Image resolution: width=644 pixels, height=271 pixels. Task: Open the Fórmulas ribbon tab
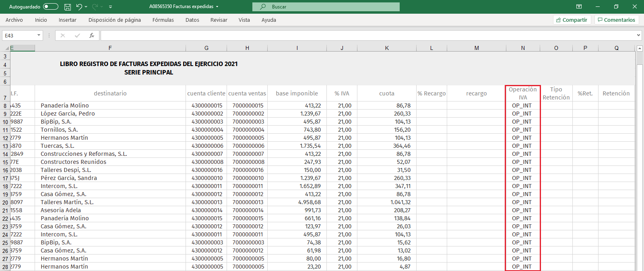pyautogui.click(x=163, y=20)
